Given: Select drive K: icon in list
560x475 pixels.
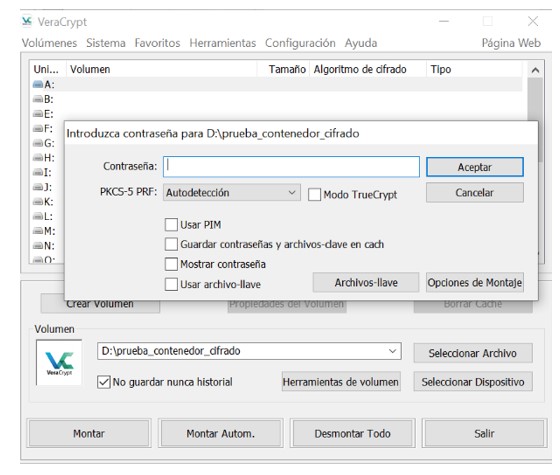Looking at the screenshot, I should point(38,202).
